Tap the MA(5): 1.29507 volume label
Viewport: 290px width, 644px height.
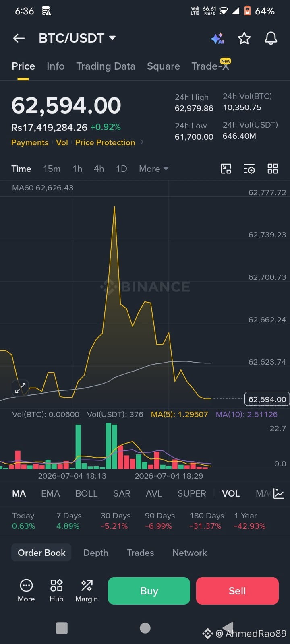(180, 414)
